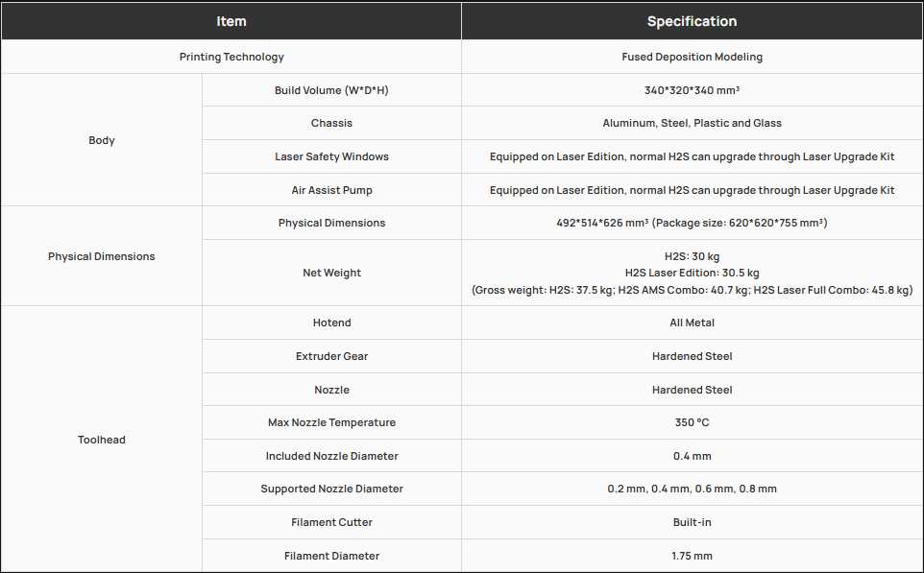Click the Build Volume (W*D*H) label
924x573 pixels.
coord(331,90)
